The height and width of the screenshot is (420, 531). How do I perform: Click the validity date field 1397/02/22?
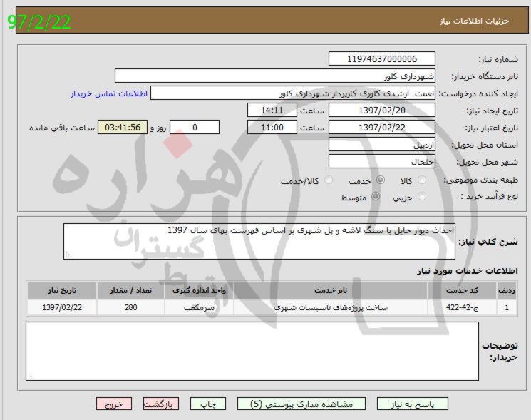381,128
